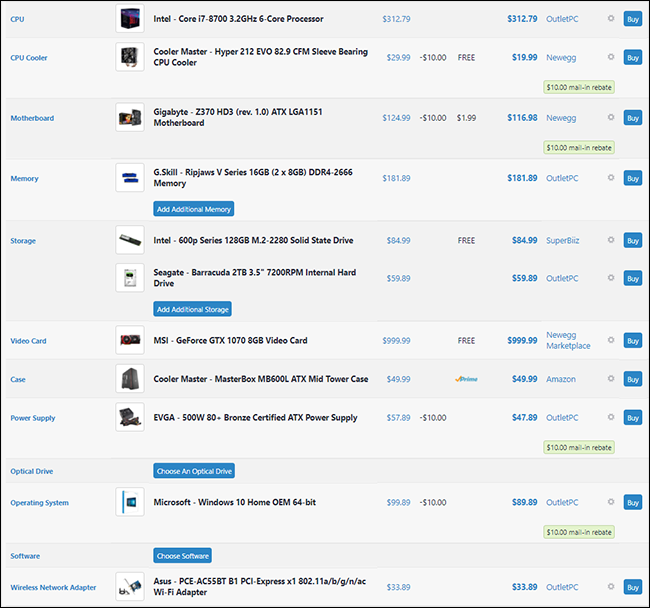This screenshot has width=650, height=608.
Task: Open the Software category link
Action: coord(25,556)
